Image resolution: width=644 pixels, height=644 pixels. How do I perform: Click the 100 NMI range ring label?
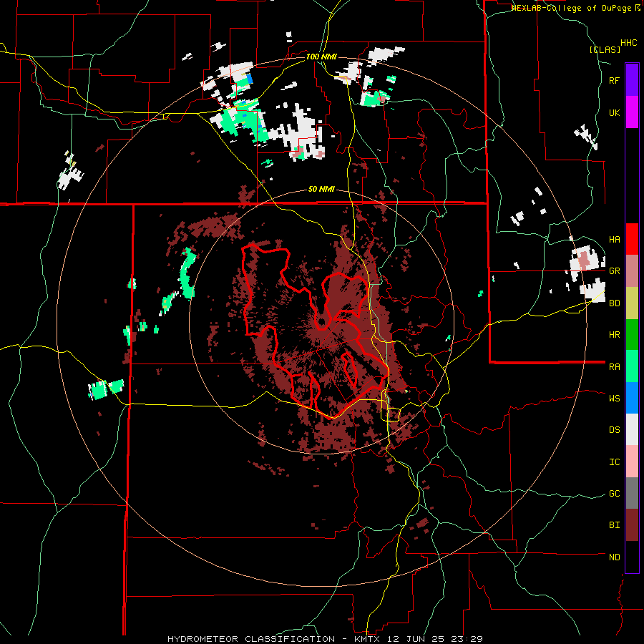pos(321,57)
